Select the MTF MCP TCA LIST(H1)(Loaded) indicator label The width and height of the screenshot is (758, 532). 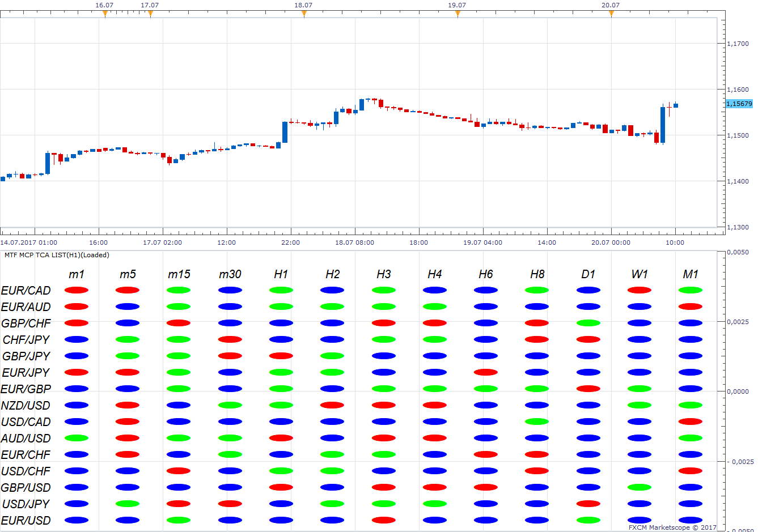(57, 255)
